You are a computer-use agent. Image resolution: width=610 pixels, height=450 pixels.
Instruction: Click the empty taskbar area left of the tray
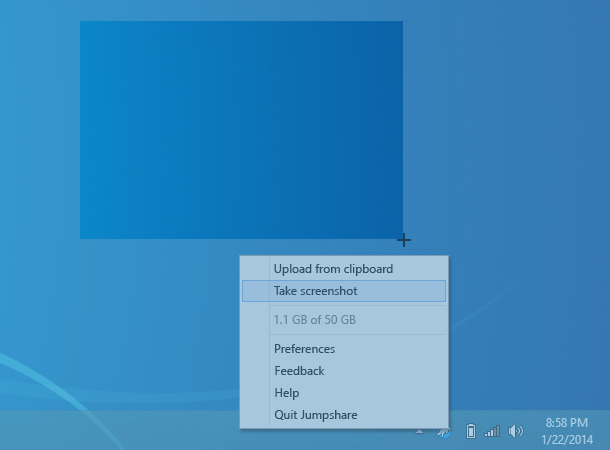click(x=120, y=431)
